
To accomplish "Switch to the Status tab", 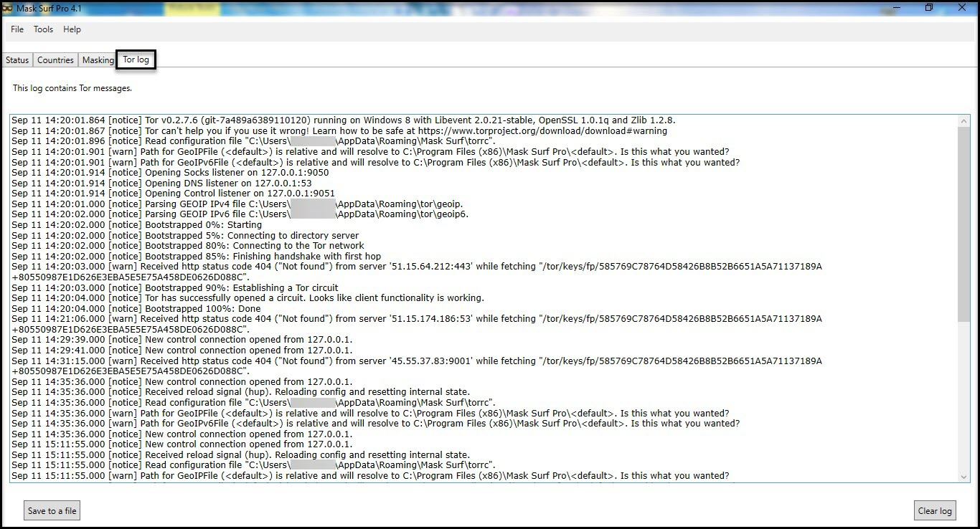I will 17,60.
